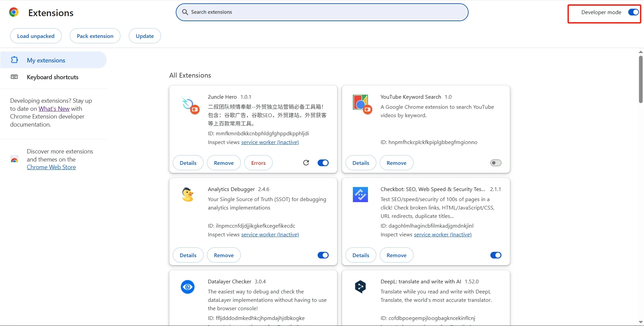Enable the YouTube Keyword Search extension
The height and width of the screenshot is (326, 644).
(496, 163)
